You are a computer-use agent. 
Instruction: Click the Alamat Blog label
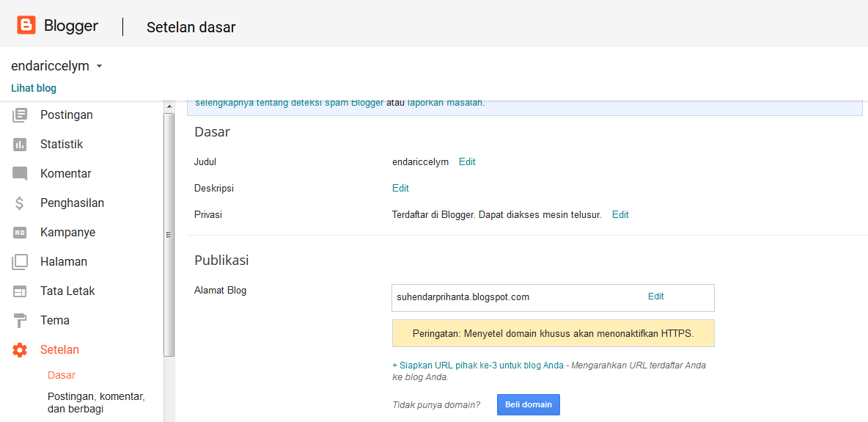click(x=221, y=290)
